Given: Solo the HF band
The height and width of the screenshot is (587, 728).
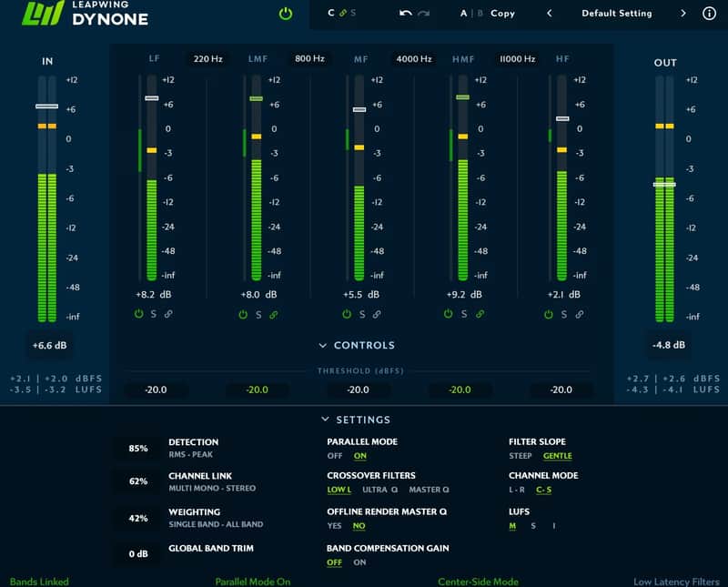Looking at the screenshot, I should (x=563, y=314).
